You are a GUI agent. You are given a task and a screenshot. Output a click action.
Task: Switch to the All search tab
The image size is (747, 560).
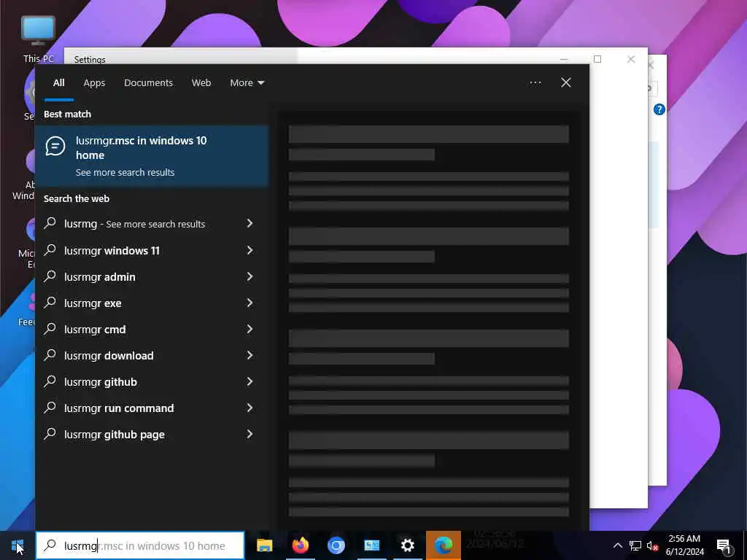(x=58, y=83)
